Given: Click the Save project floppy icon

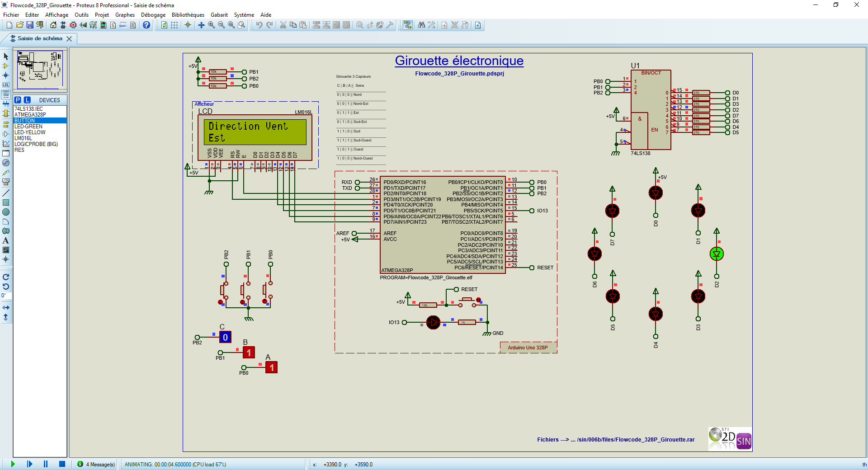Looking at the screenshot, I should (x=30, y=25).
